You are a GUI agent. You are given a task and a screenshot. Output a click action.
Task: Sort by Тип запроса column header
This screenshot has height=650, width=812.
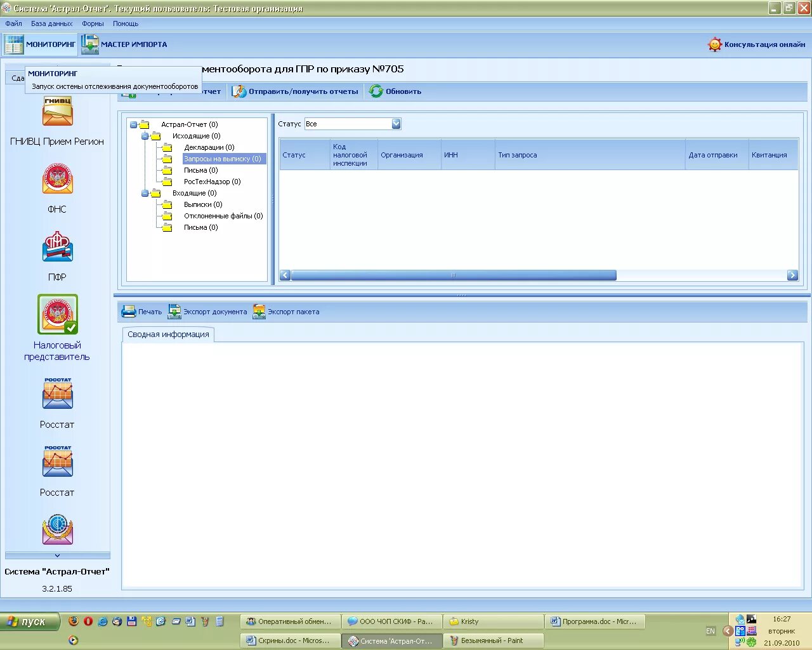tap(590, 155)
